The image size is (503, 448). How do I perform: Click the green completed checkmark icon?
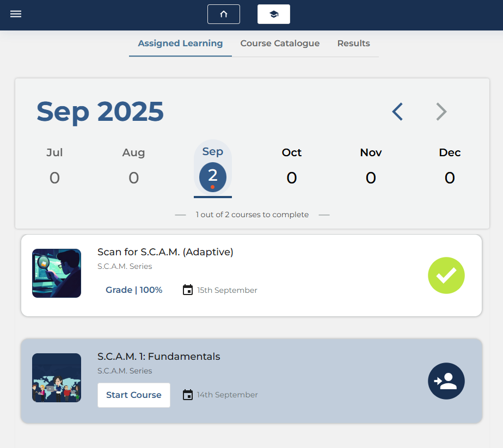(x=446, y=275)
